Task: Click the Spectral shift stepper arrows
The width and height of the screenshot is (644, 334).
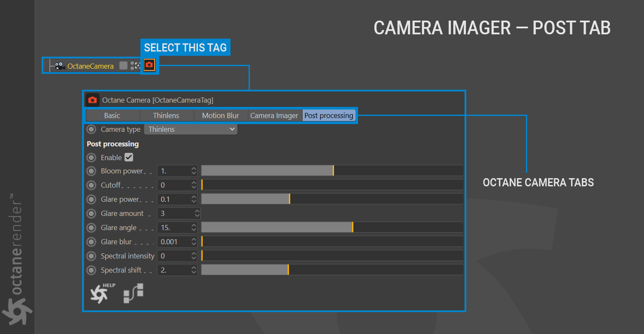Action: 194,270
